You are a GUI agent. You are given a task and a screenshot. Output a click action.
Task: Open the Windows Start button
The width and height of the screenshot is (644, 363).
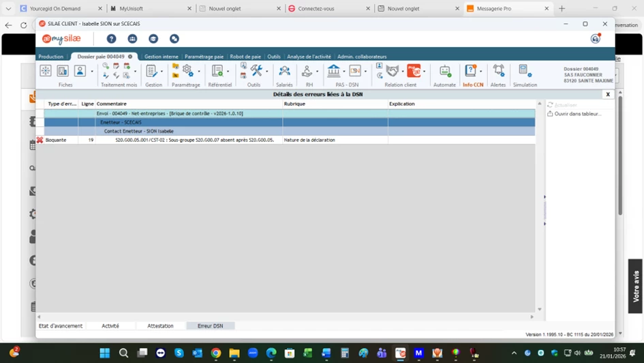(x=105, y=353)
